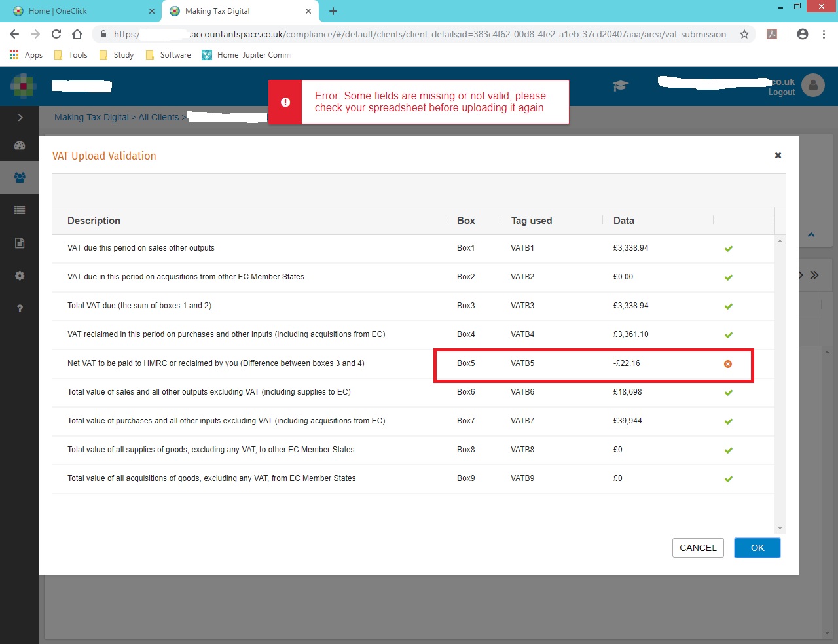Open the documents page icon in the sidebar
Image resolution: width=838 pixels, height=644 pixels.
[x=20, y=242]
